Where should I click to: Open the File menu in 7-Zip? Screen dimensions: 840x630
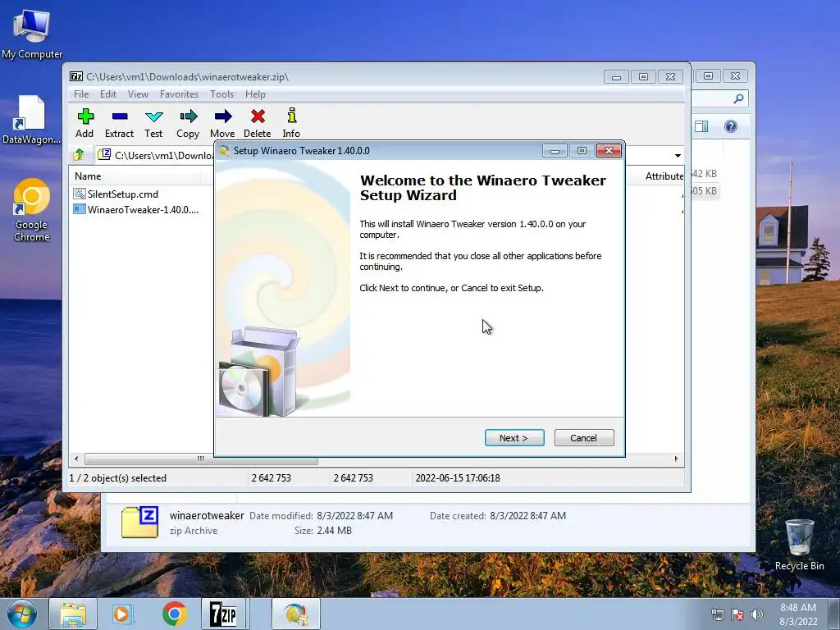(81, 94)
